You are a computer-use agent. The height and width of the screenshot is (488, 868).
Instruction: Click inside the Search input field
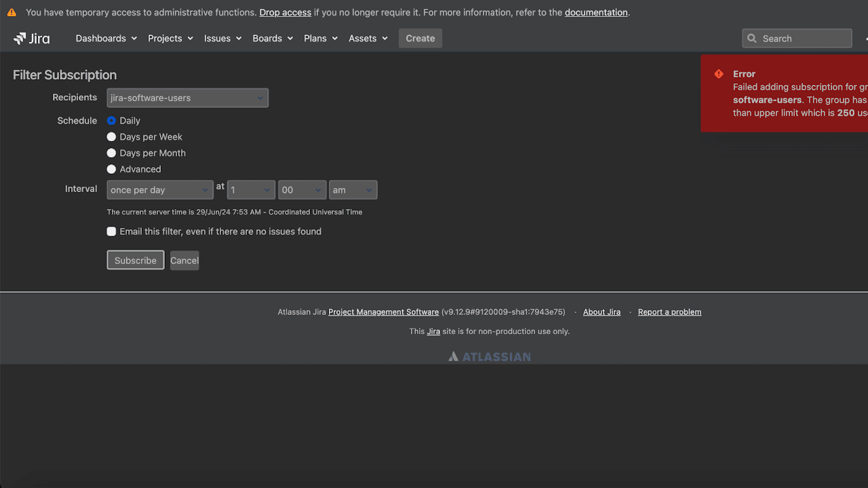(x=800, y=38)
